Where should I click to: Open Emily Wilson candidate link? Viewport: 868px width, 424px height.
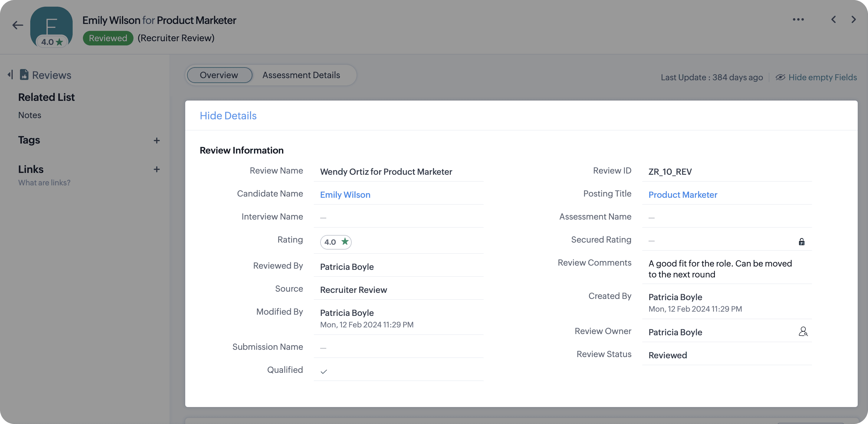pyautogui.click(x=345, y=195)
